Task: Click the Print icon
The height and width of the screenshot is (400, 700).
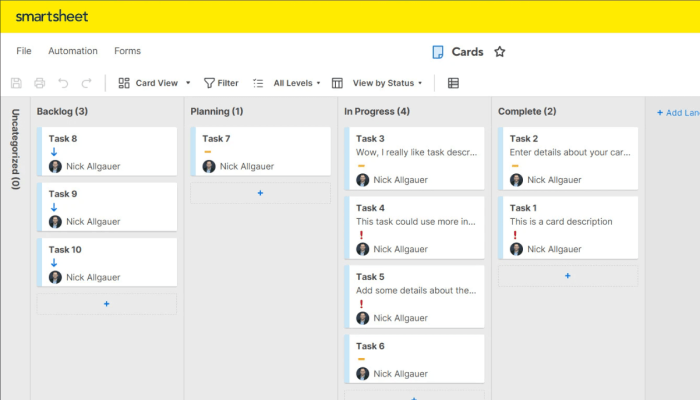Action: (39, 83)
